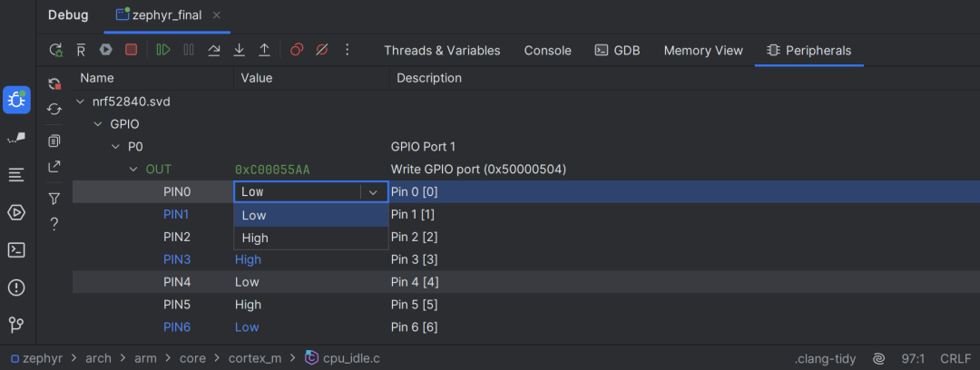Click the OUT value 0xC00055AA
Image resolution: width=980 pixels, height=370 pixels.
click(272, 170)
